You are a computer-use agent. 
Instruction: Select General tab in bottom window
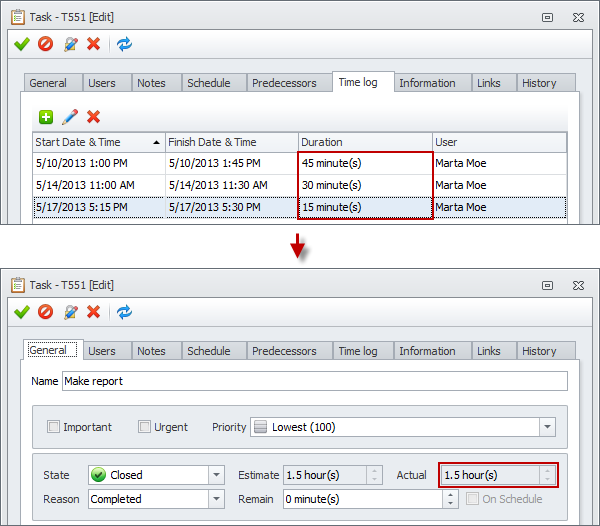click(x=53, y=350)
